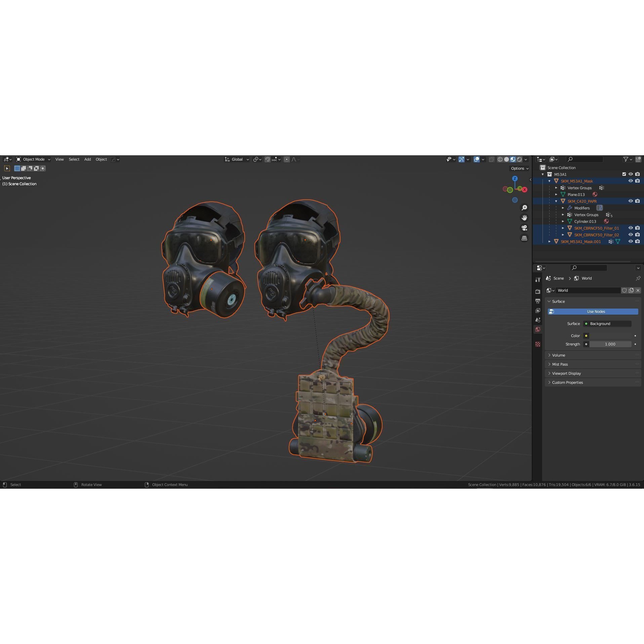Image resolution: width=644 pixels, height=644 pixels.
Task: Open the Add menu in the 3D viewport
Action: [87, 159]
